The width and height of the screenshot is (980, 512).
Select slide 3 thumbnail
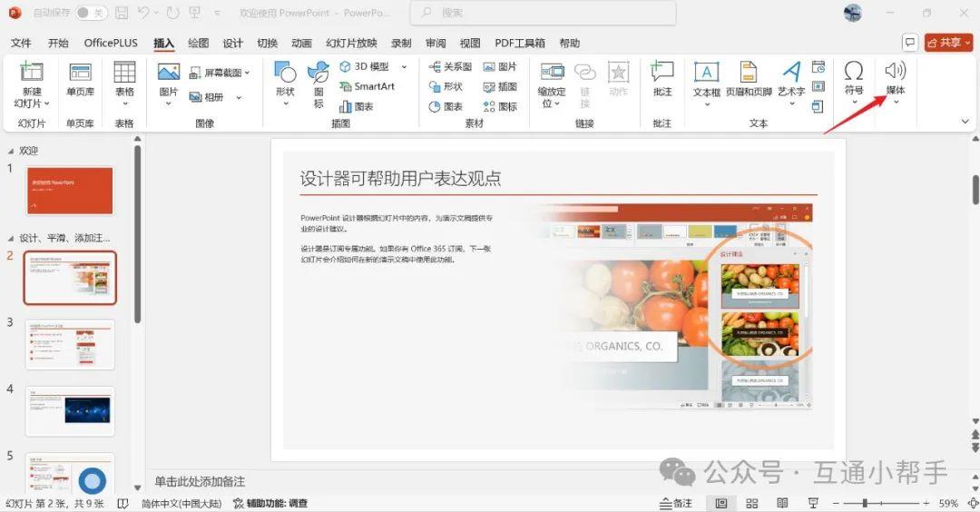(70, 344)
